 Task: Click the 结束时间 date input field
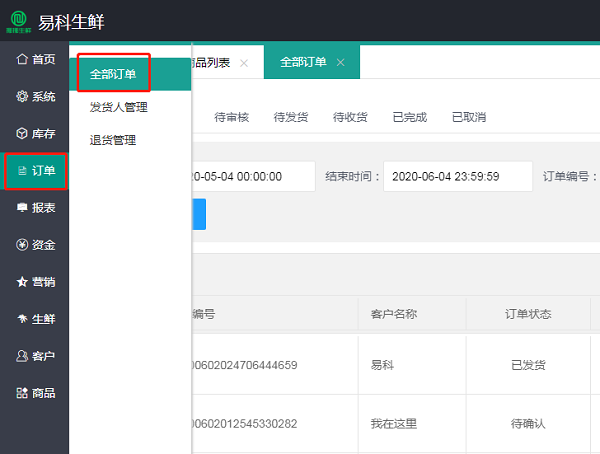[457, 176]
